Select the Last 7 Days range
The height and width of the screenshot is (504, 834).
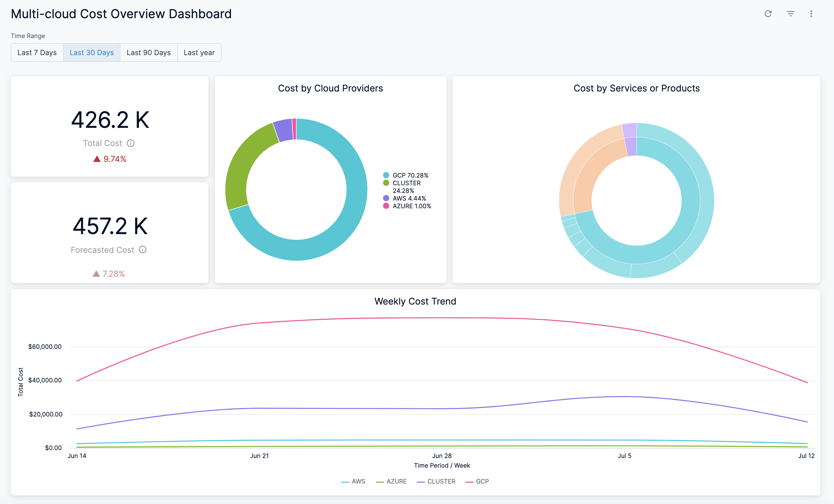(37, 53)
